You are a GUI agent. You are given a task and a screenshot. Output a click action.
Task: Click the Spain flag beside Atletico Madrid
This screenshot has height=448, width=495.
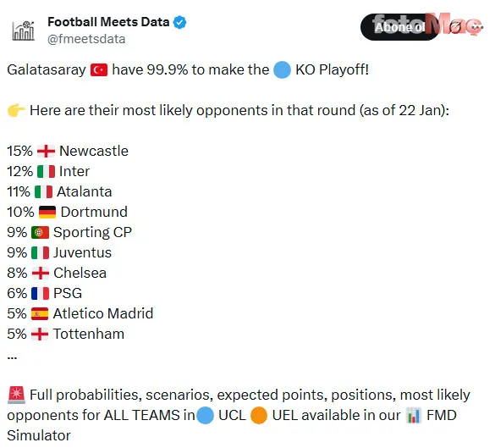[x=40, y=314]
